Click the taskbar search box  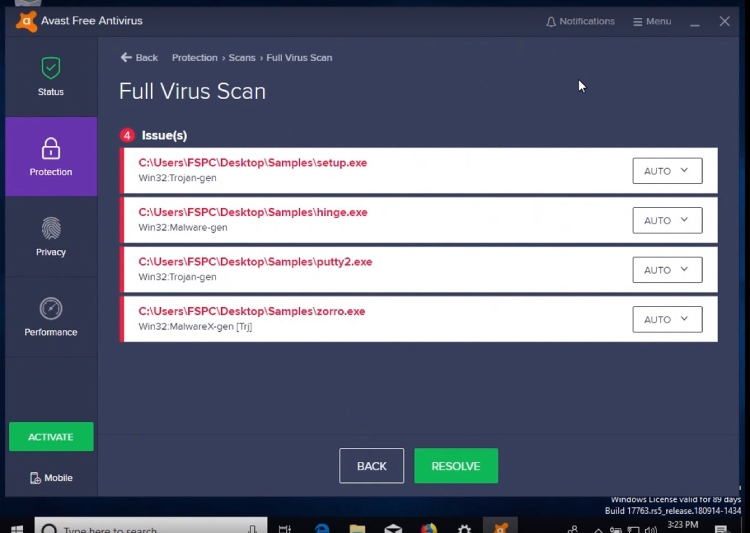[151, 526]
